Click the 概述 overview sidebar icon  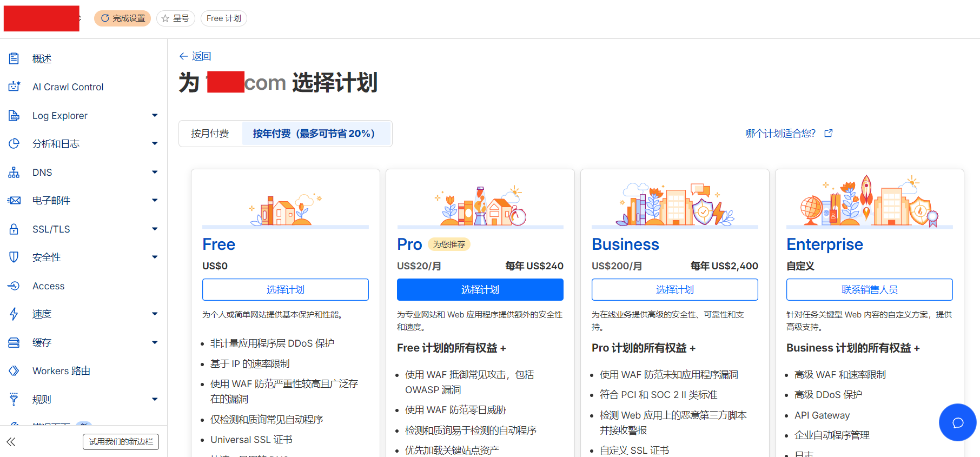pos(14,58)
